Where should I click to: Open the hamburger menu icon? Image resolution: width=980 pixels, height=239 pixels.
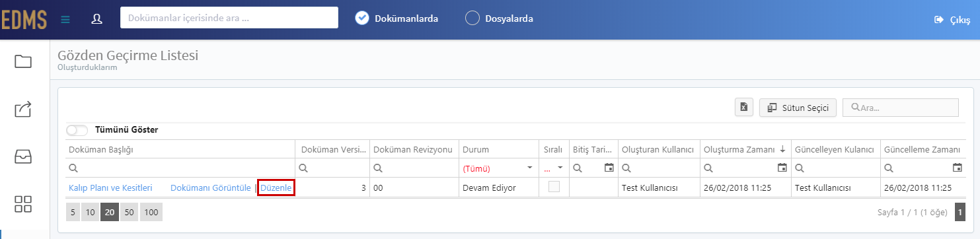coord(65,19)
